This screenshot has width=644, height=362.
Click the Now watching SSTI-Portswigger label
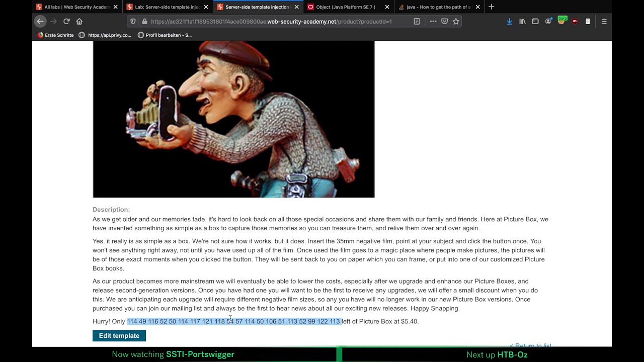click(x=173, y=354)
